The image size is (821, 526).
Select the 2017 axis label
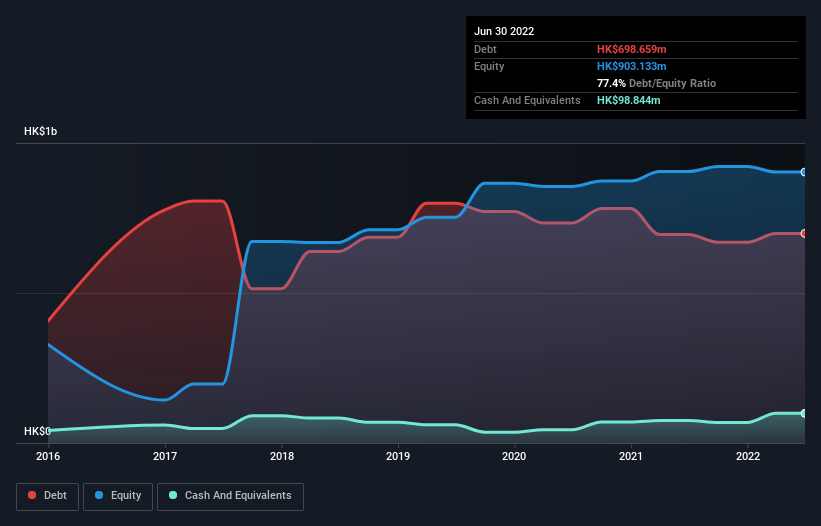click(165, 456)
